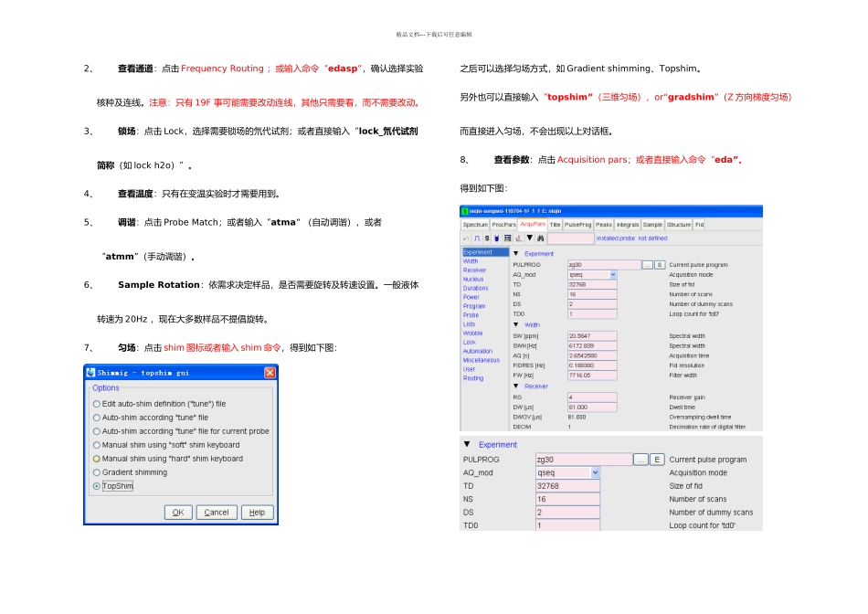The image size is (868, 614).
Task: Switch to the Structure tab
Action: tap(679, 225)
